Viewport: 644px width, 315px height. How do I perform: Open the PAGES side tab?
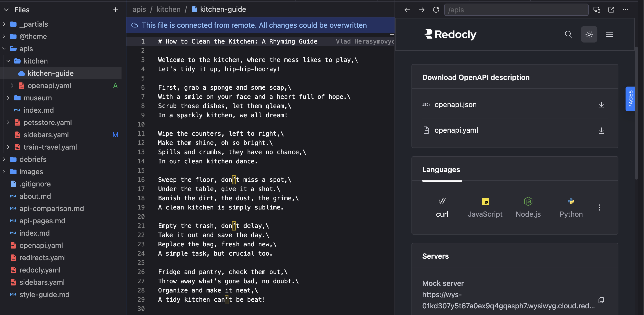click(x=630, y=99)
